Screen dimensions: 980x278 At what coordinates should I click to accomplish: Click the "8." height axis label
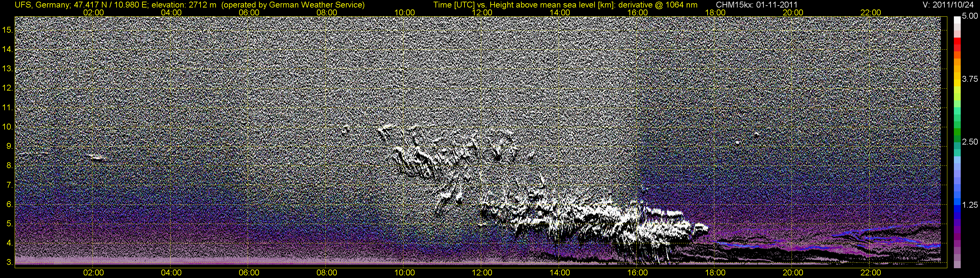coord(9,166)
